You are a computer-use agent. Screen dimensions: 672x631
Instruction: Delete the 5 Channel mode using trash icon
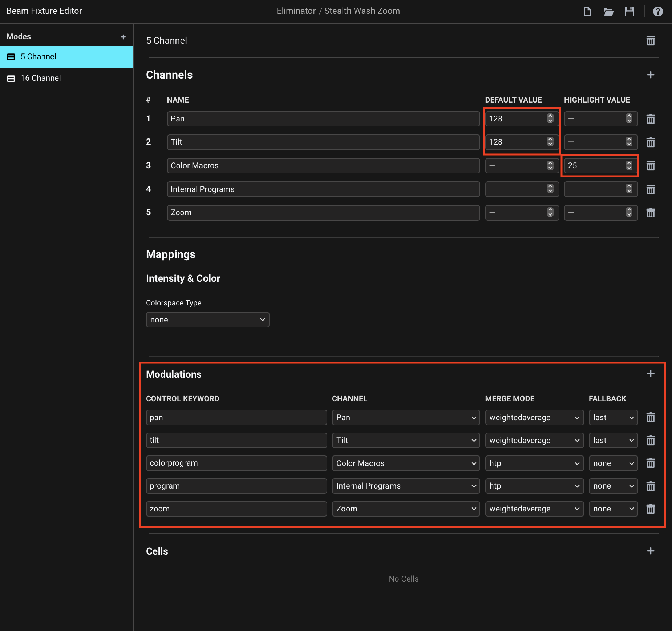pyautogui.click(x=651, y=41)
